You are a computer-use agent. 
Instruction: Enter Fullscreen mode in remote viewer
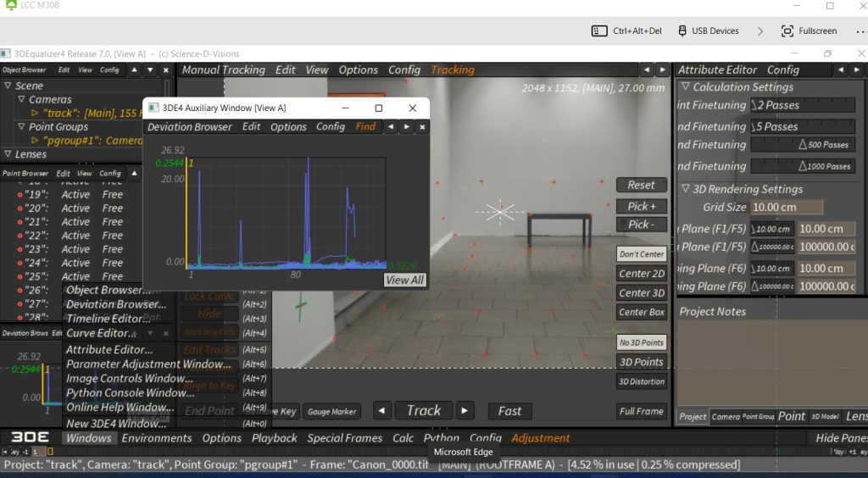coord(809,31)
